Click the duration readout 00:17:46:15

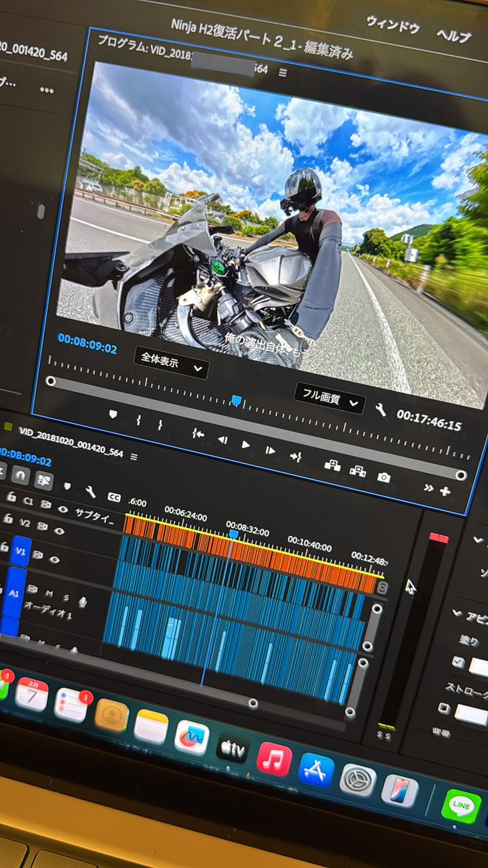point(429,422)
